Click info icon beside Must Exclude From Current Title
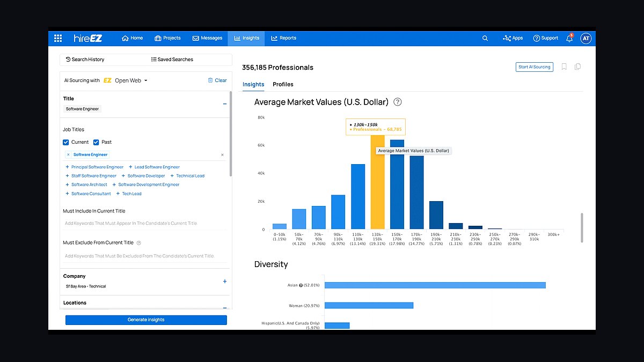The width and height of the screenshot is (644, 362). [139, 243]
